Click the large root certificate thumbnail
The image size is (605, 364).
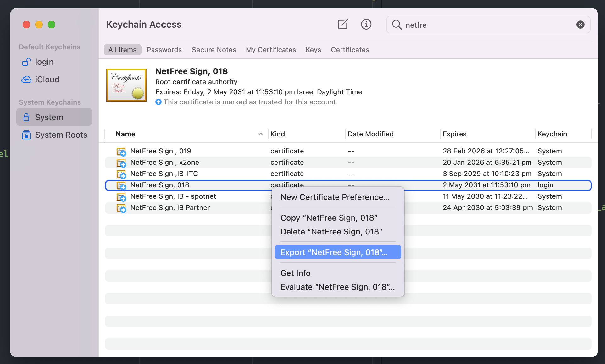tap(126, 85)
